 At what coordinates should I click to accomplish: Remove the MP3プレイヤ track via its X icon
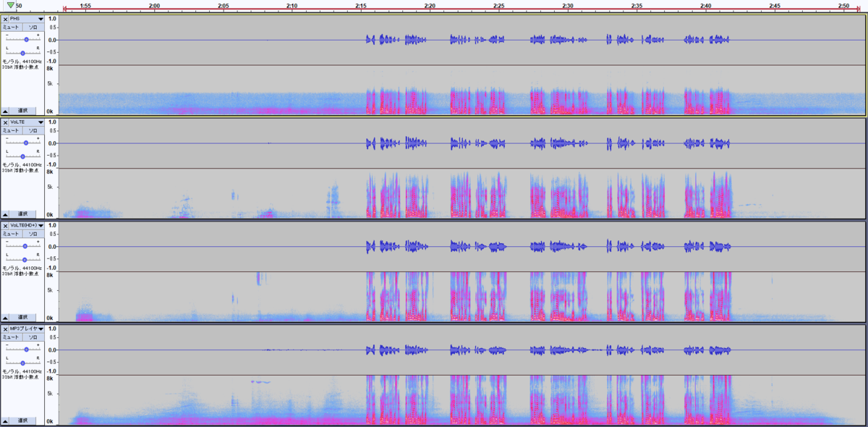point(5,329)
